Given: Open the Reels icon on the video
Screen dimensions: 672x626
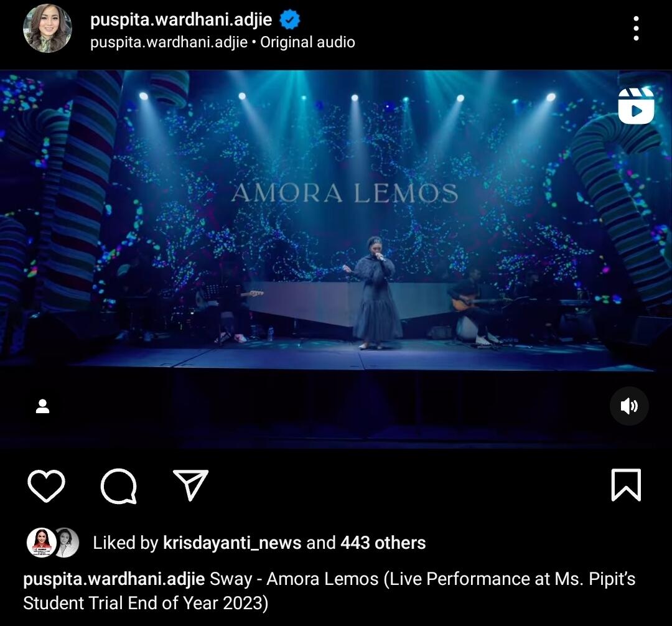Looking at the screenshot, I should pyautogui.click(x=636, y=106).
